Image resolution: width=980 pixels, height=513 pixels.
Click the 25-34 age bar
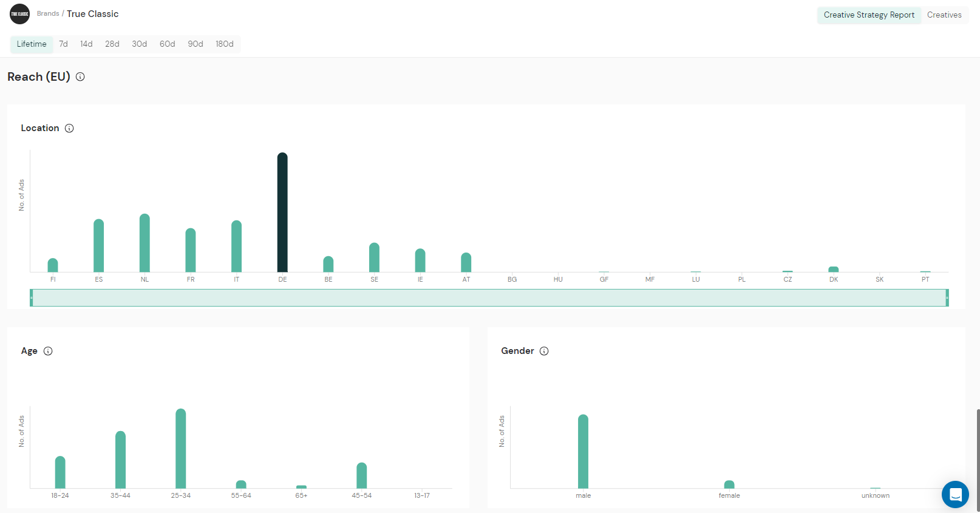pos(181,448)
